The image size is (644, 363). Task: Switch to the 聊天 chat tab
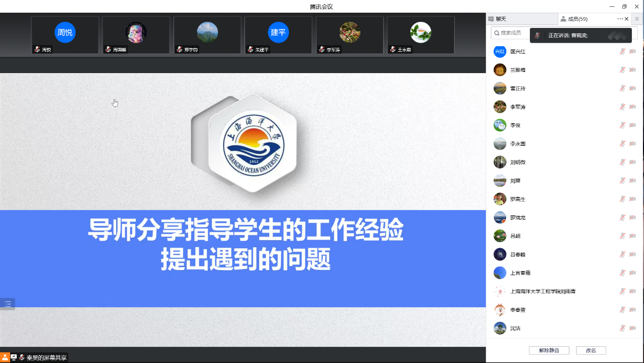tap(500, 19)
